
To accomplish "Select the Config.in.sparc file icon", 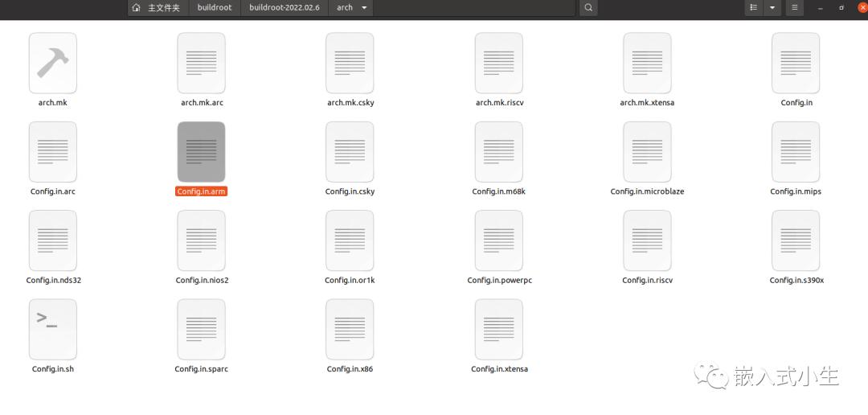I will pyautogui.click(x=202, y=329).
